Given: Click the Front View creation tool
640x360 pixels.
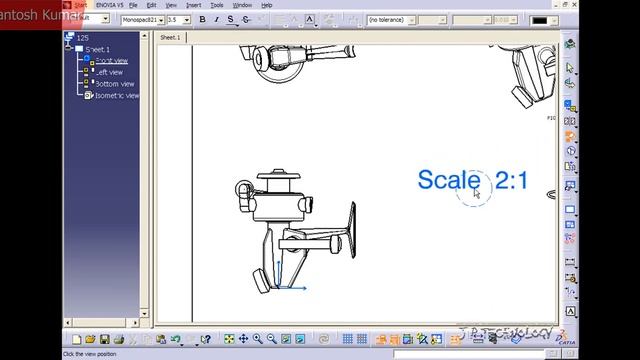Looking at the screenshot, I should (570, 106).
